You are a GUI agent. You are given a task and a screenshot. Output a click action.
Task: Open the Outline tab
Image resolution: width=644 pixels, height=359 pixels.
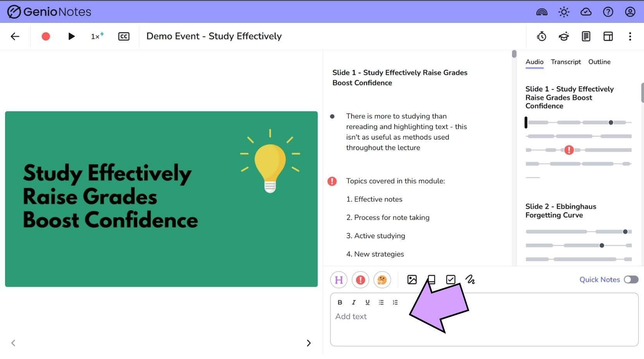click(599, 62)
